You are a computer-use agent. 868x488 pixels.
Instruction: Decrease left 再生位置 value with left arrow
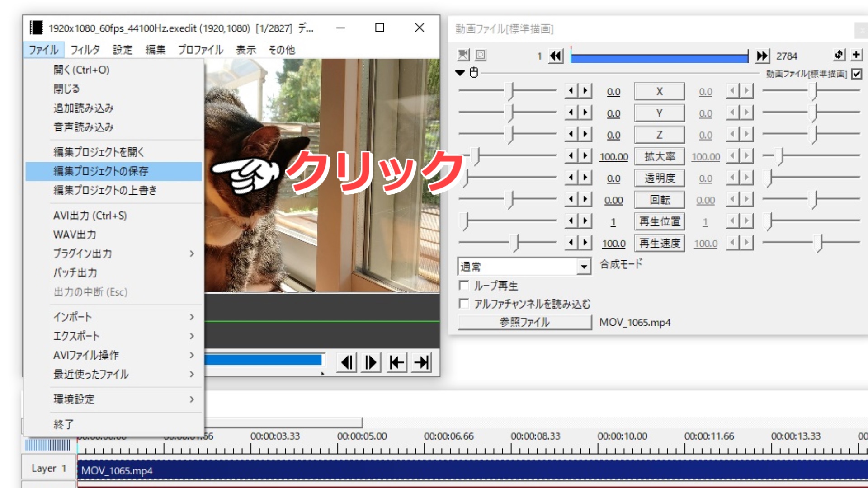click(571, 221)
